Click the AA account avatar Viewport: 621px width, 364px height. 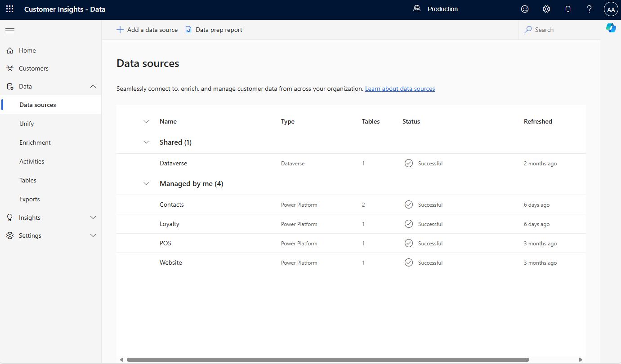tap(611, 9)
